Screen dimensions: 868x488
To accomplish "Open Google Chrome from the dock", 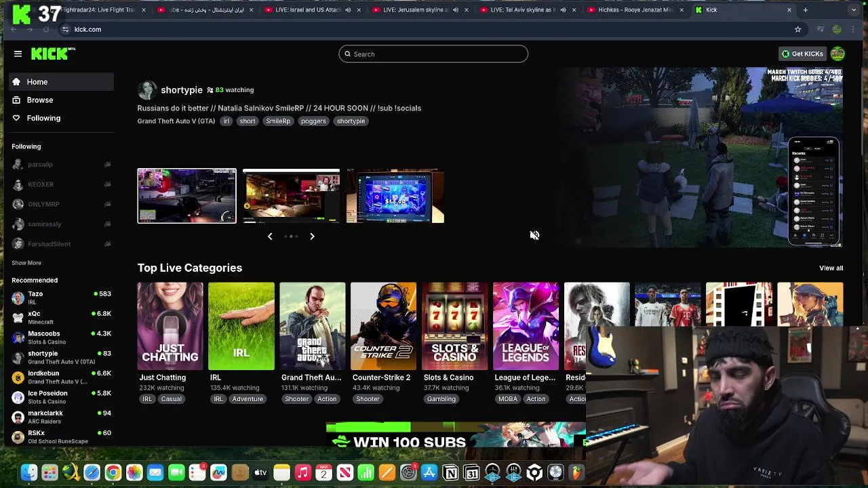I will click(x=113, y=473).
